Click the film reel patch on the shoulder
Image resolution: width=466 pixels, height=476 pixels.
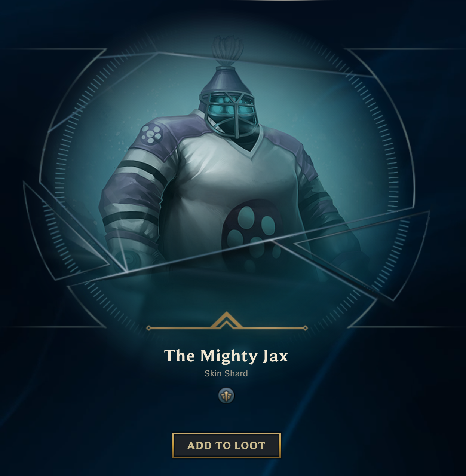coord(151,134)
